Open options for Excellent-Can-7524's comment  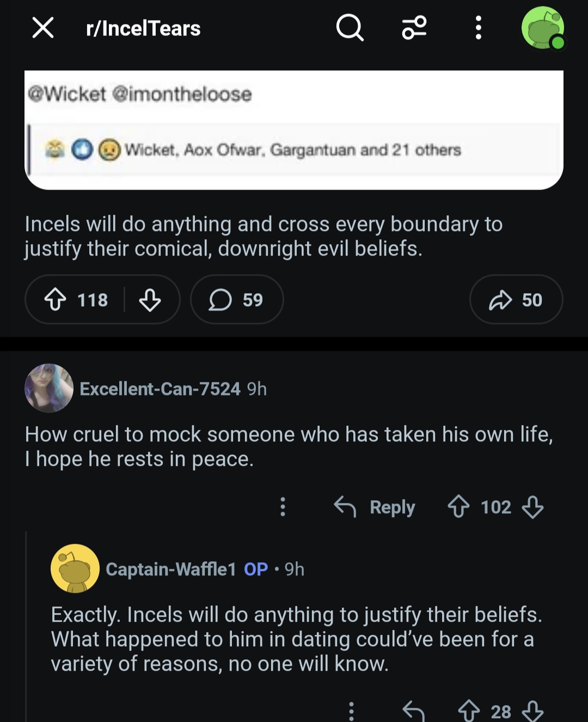tap(283, 507)
